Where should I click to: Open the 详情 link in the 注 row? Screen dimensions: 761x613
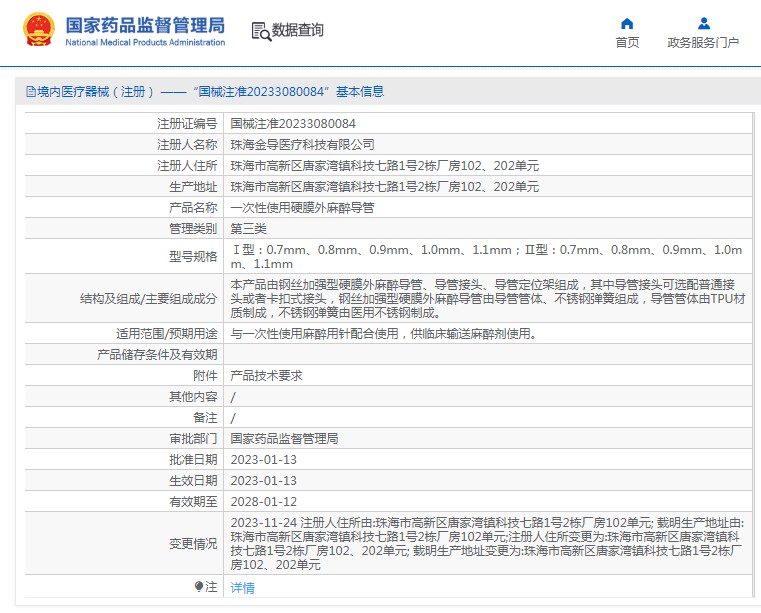coord(242,588)
